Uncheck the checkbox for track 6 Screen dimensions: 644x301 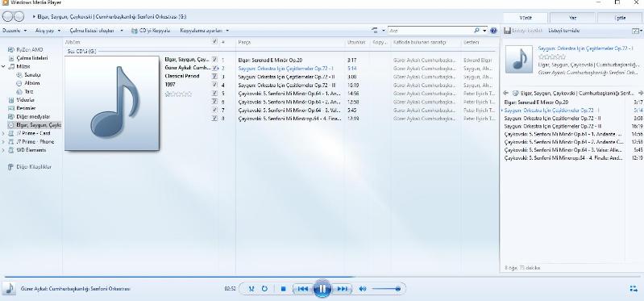pos(214,102)
